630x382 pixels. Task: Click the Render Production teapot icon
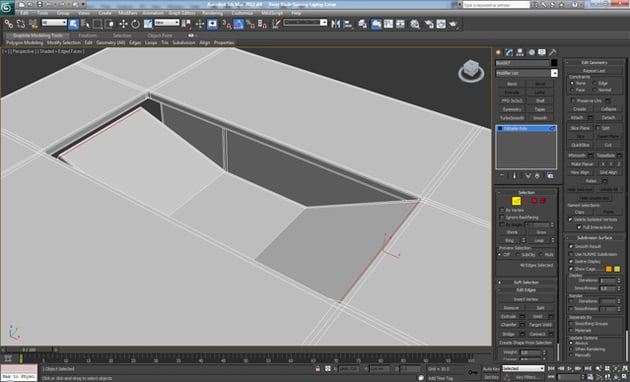pyautogui.click(x=454, y=24)
